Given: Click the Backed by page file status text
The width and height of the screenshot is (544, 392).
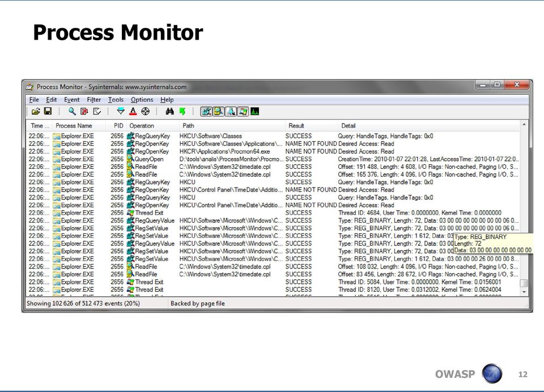Looking at the screenshot, I should click(198, 303).
